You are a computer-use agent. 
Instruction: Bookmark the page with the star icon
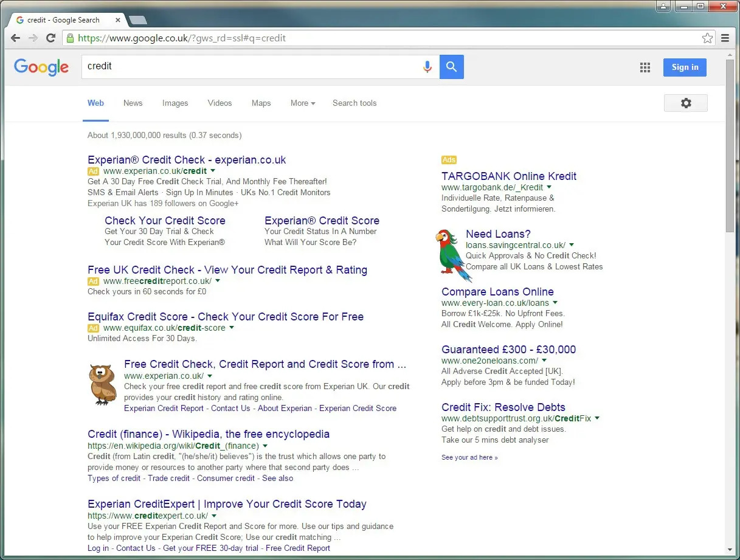tap(707, 38)
